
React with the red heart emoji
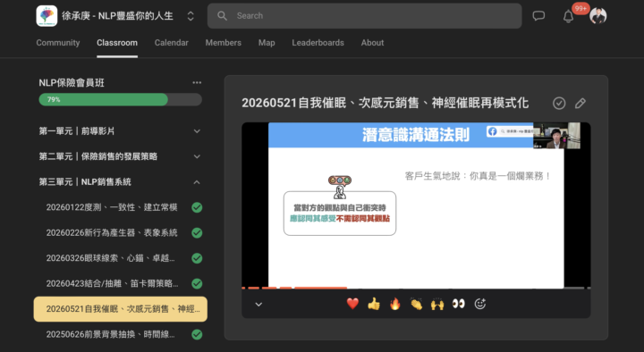(352, 304)
